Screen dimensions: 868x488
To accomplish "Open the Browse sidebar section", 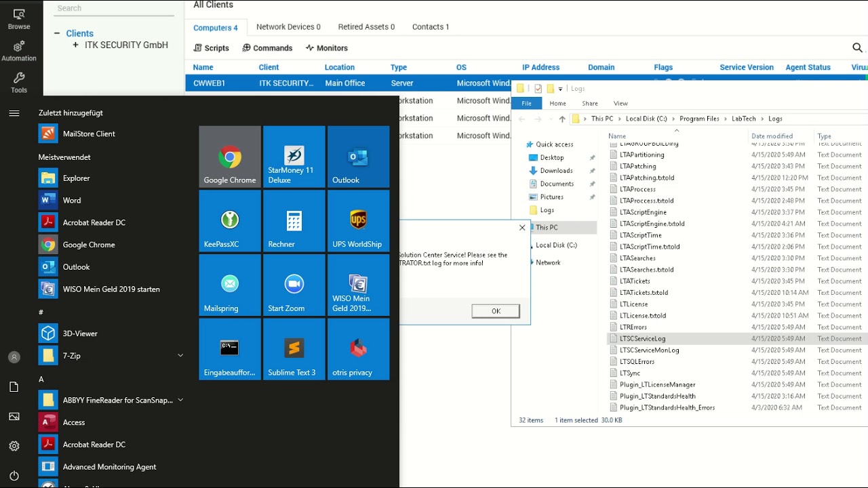I will point(19,19).
